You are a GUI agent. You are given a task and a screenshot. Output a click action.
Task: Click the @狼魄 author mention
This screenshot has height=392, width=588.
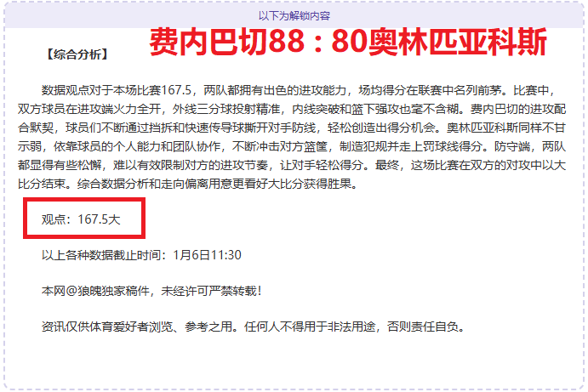[x=83, y=291]
